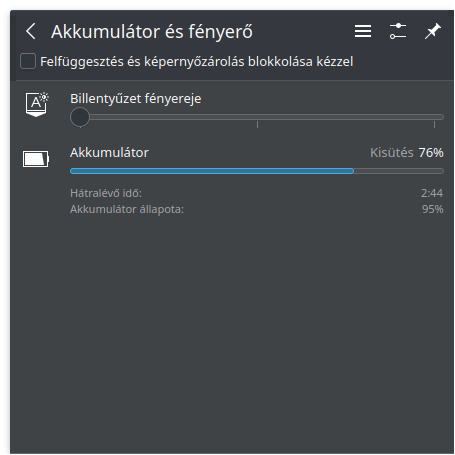Click the 2:44 remaining time value
The image size is (455, 455).
pos(432,193)
